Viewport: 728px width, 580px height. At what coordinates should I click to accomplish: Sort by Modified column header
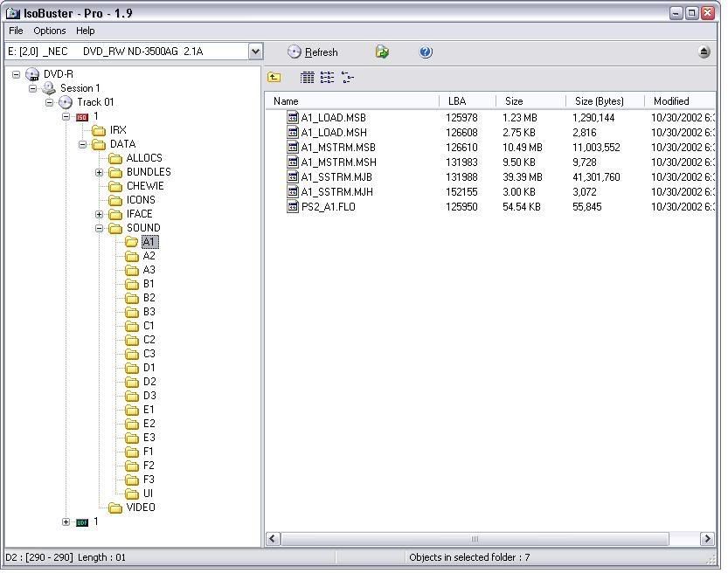point(680,101)
